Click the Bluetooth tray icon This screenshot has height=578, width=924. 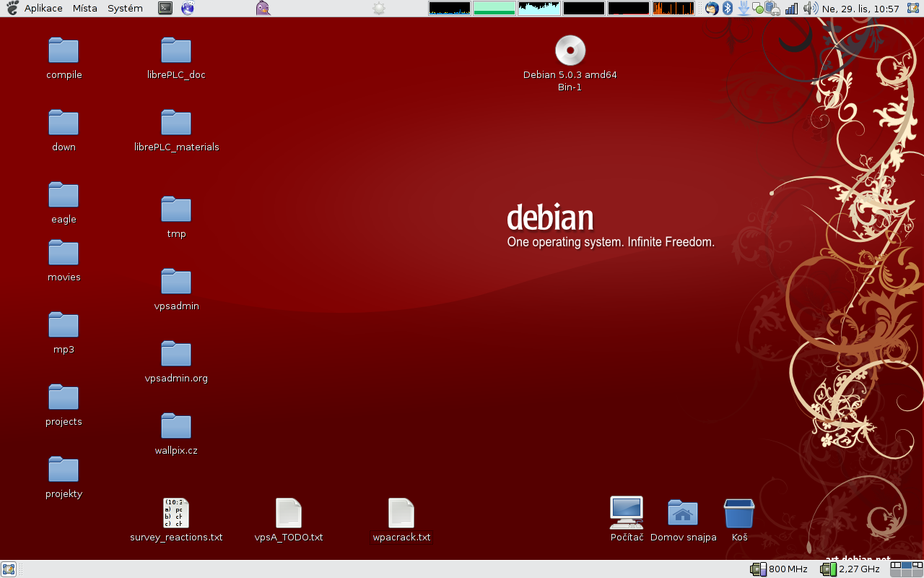[x=728, y=9]
